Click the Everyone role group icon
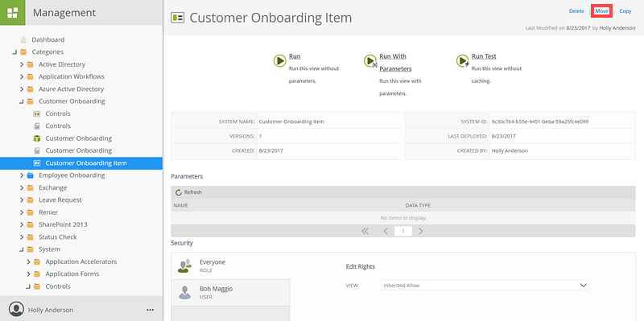 coord(185,265)
